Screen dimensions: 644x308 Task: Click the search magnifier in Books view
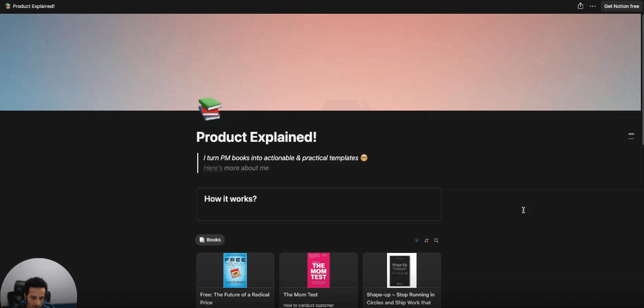(436, 240)
